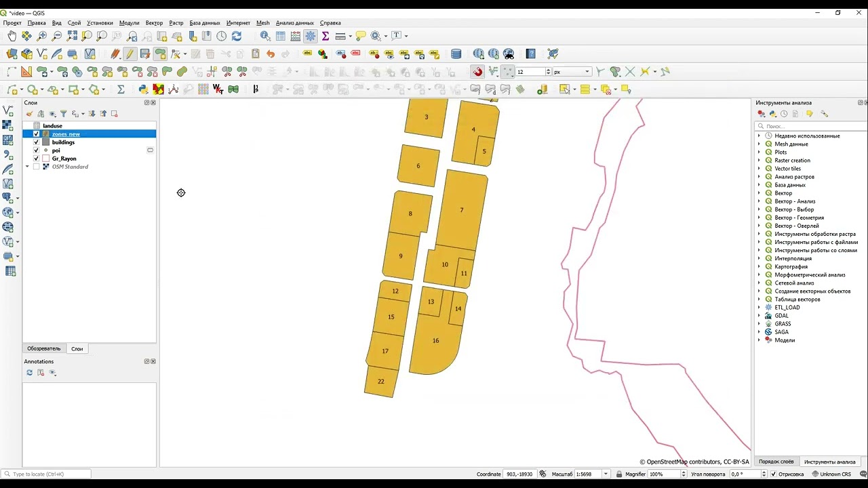Open the Help contents book icon
This screenshot has width=868, height=488.
(x=531, y=54)
